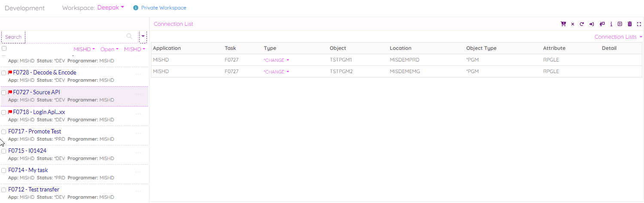This screenshot has width=644, height=203.
Task: Click the arrow-into-bracket icon in the toolbar
Action: (592, 24)
